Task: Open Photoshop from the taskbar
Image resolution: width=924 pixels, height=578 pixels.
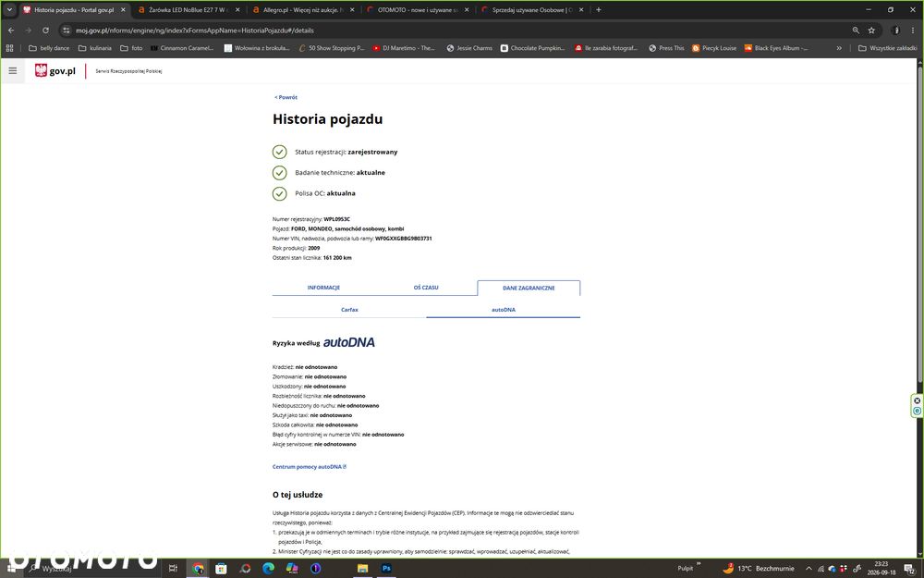Action: pyautogui.click(x=386, y=569)
